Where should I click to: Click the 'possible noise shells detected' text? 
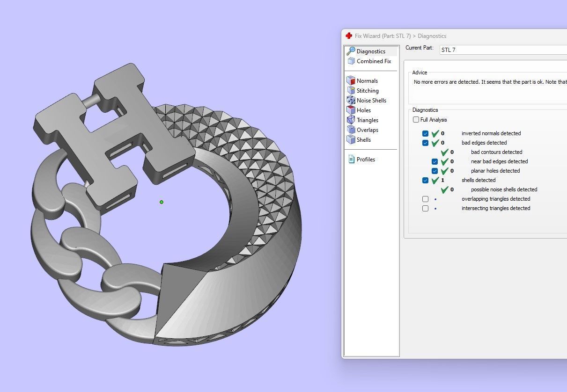pyautogui.click(x=504, y=189)
